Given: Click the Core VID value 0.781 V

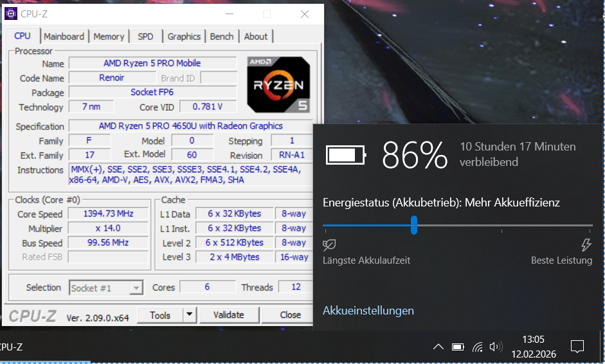Looking at the screenshot, I should (208, 107).
